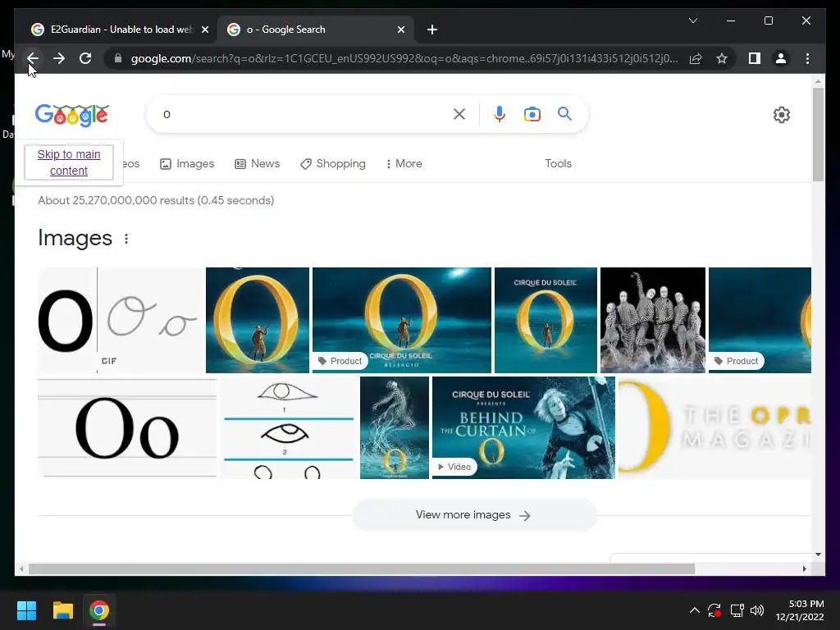Open the Windows Start button
Image resolution: width=840 pixels, height=630 pixels.
click(26, 610)
